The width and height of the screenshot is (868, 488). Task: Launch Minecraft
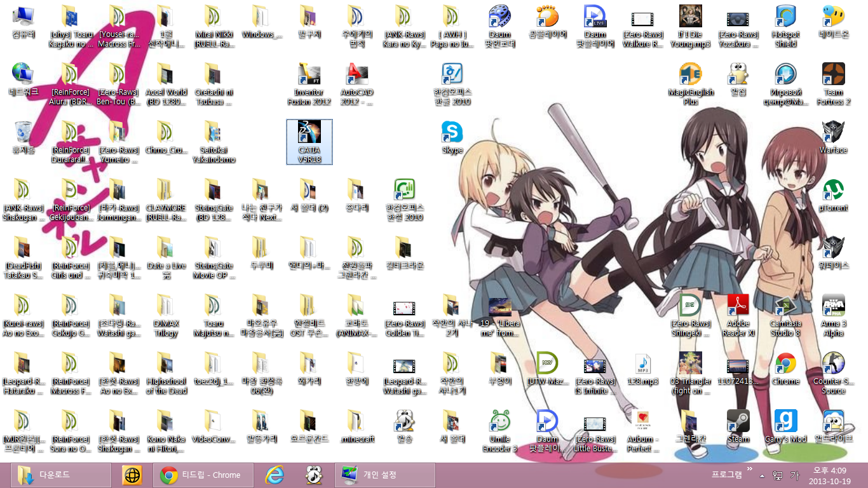coord(356,421)
